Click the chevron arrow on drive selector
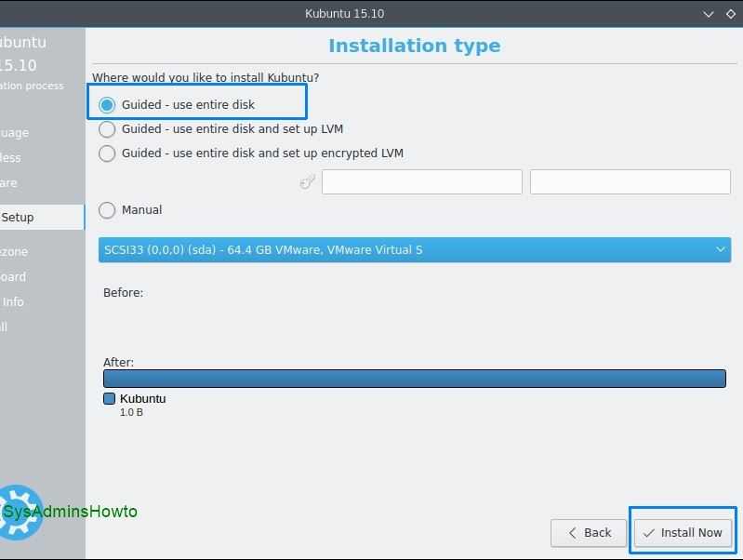 pyautogui.click(x=721, y=249)
